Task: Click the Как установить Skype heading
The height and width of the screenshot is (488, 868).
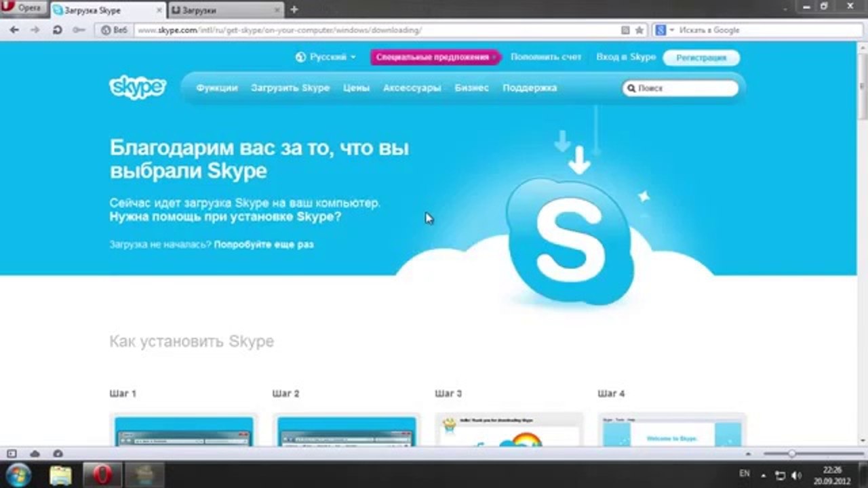Action: point(192,341)
